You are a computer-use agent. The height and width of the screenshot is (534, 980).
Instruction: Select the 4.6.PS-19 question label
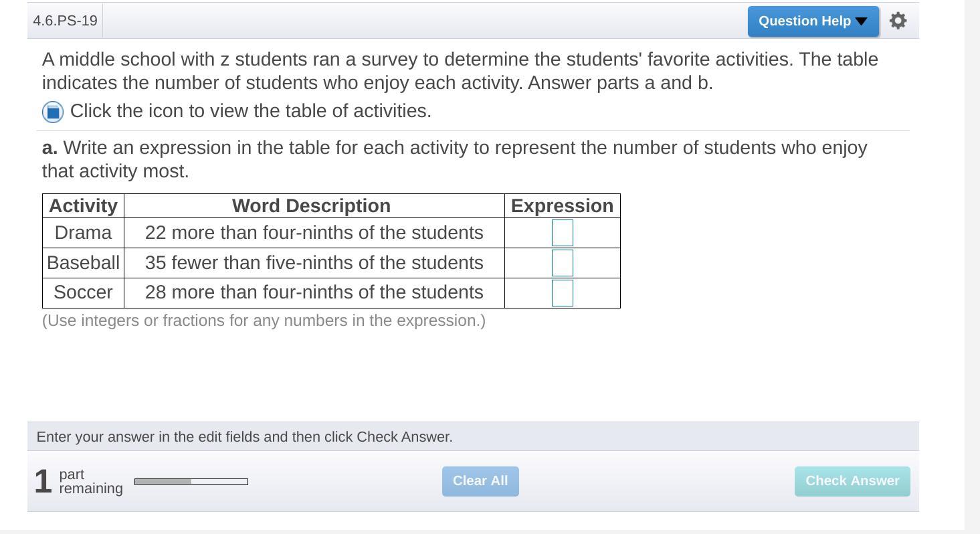65,21
